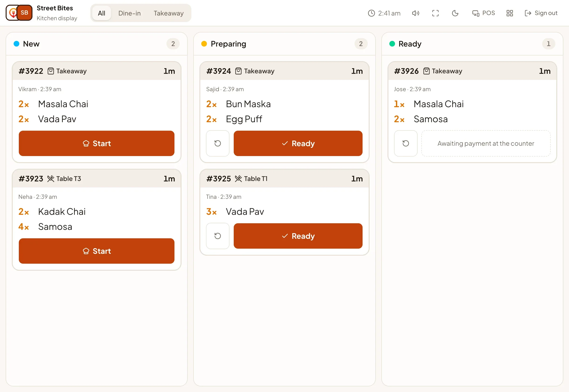Toggle dark mode moon icon
This screenshot has height=392, width=569.
[455, 13]
